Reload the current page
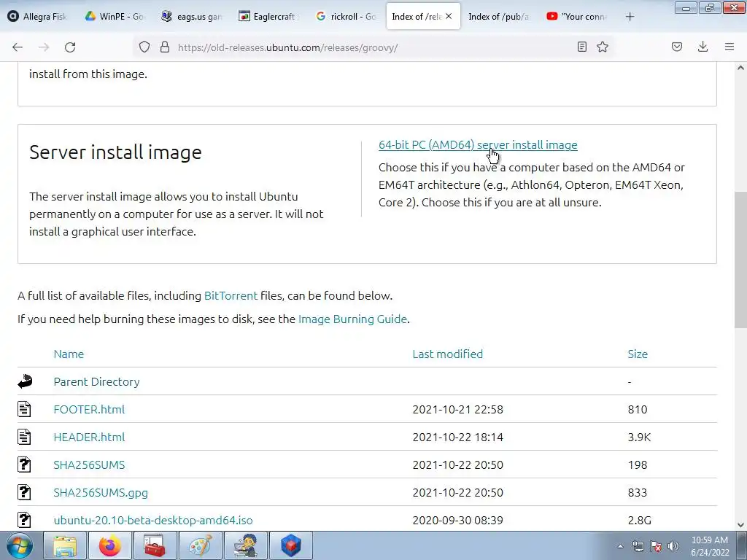 click(x=70, y=47)
